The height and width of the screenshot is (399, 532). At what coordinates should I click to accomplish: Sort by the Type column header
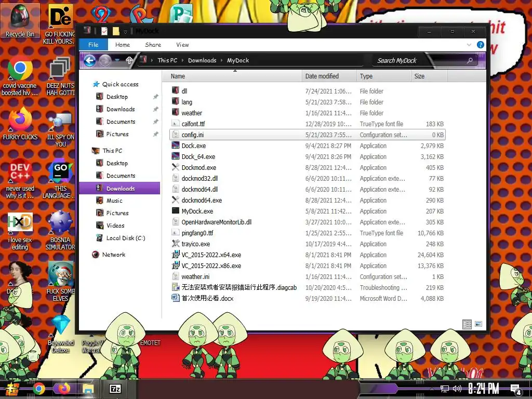click(384, 76)
